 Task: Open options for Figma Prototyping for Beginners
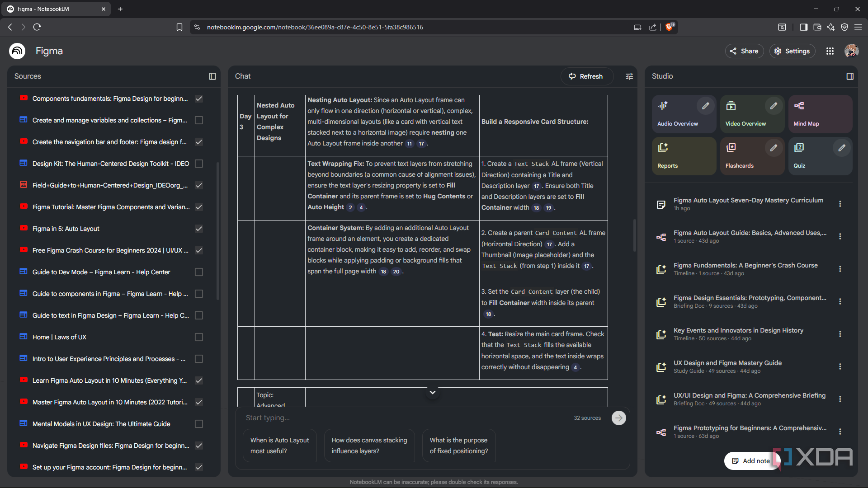point(840,432)
